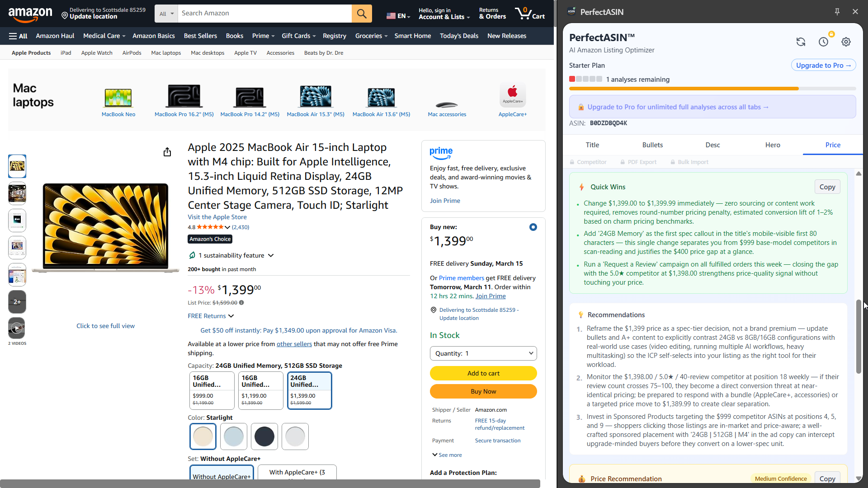The image size is (868, 488).
Task: Click the Upgrade to Pro button
Action: coord(823,65)
